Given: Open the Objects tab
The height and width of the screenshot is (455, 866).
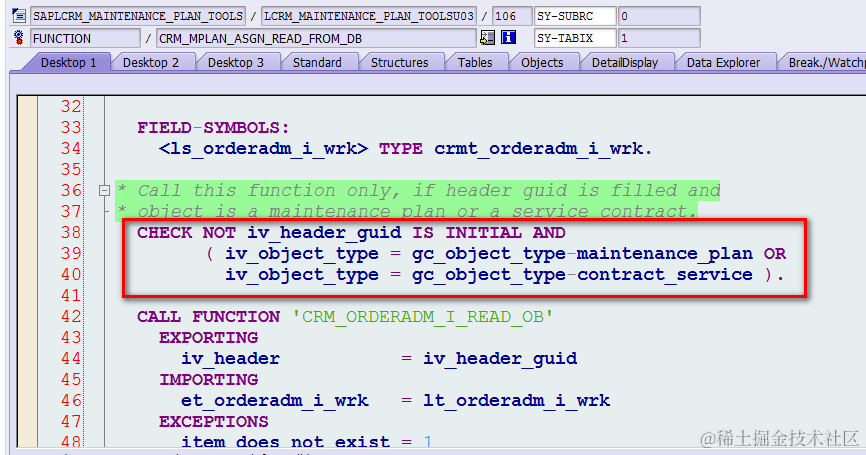Looking at the screenshot, I should coord(542,62).
